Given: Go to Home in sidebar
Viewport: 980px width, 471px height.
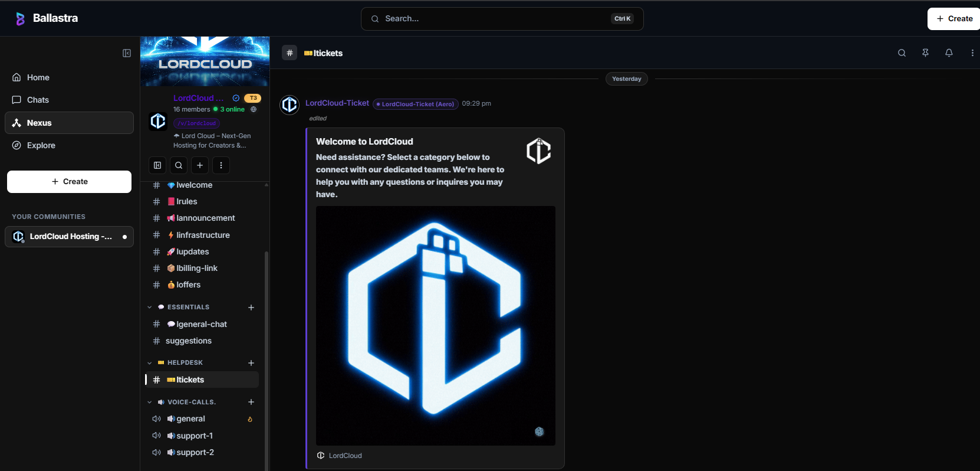Looking at the screenshot, I should [x=70, y=77].
